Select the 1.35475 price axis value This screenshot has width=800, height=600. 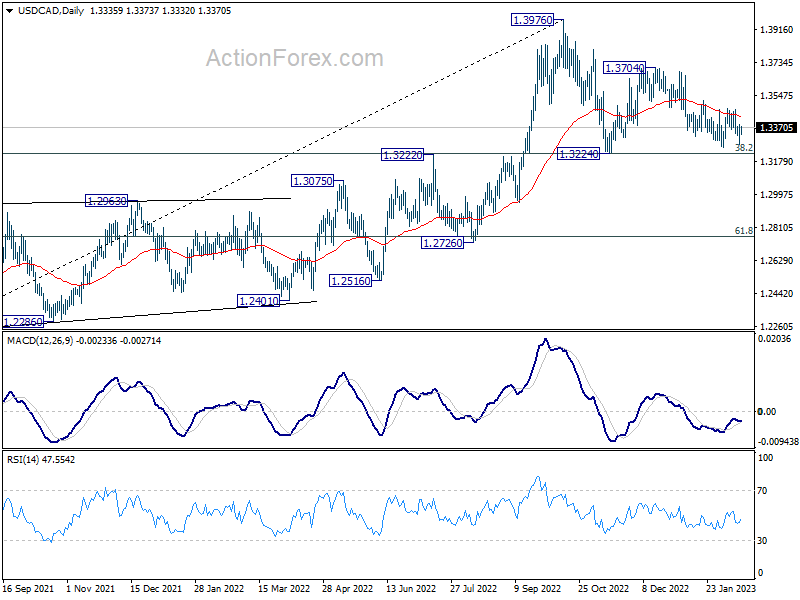click(x=777, y=96)
